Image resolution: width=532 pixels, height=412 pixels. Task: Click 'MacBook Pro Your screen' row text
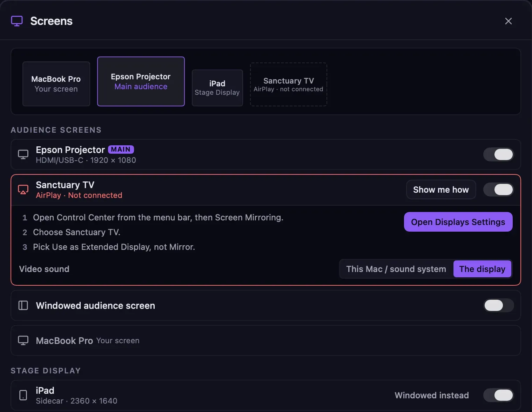point(88,340)
